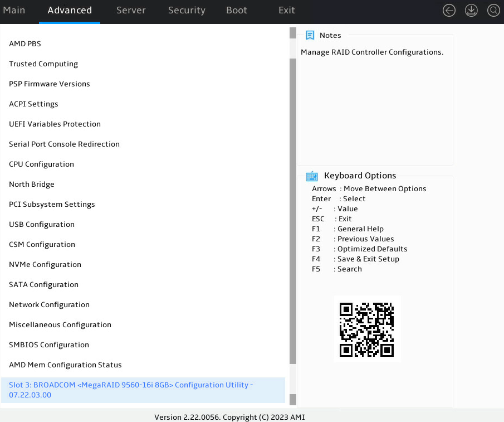Click 'F4 : Save & Exit Setup' text
Image resolution: width=504 pixels, height=422 pixels.
tap(355, 259)
